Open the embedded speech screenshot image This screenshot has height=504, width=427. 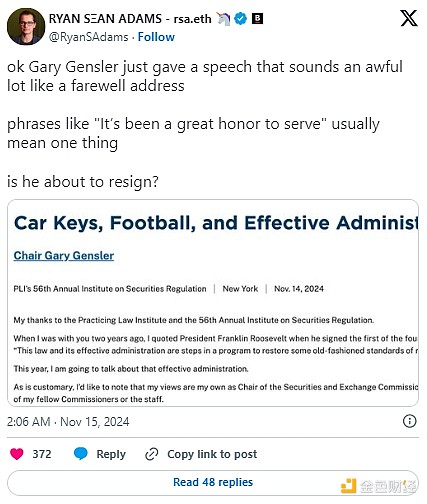click(213, 303)
